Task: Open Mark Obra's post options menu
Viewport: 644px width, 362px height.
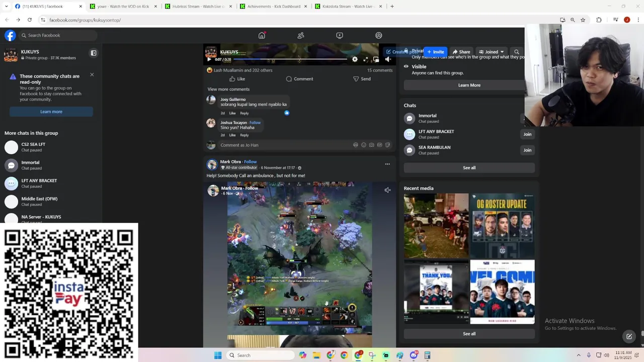Action: pyautogui.click(x=387, y=164)
